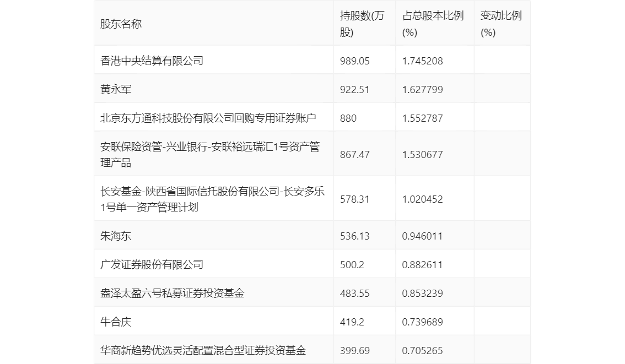Click the percentage 1.530677
Image resolution: width=625 pixels, height=364 pixels.
[x=423, y=155]
